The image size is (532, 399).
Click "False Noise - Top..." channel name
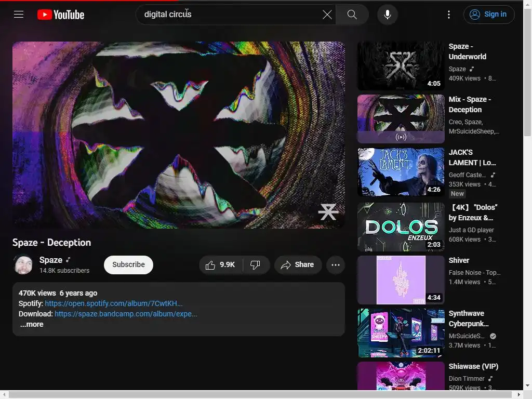pos(474,273)
